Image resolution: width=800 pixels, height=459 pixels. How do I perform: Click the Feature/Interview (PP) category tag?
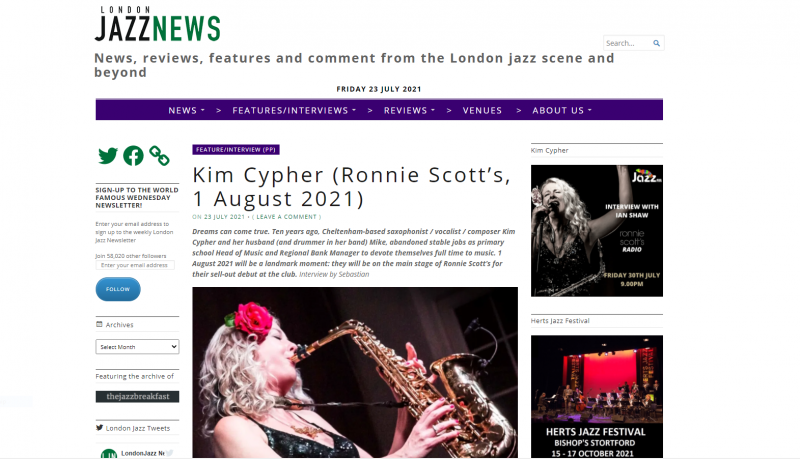point(236,150)
